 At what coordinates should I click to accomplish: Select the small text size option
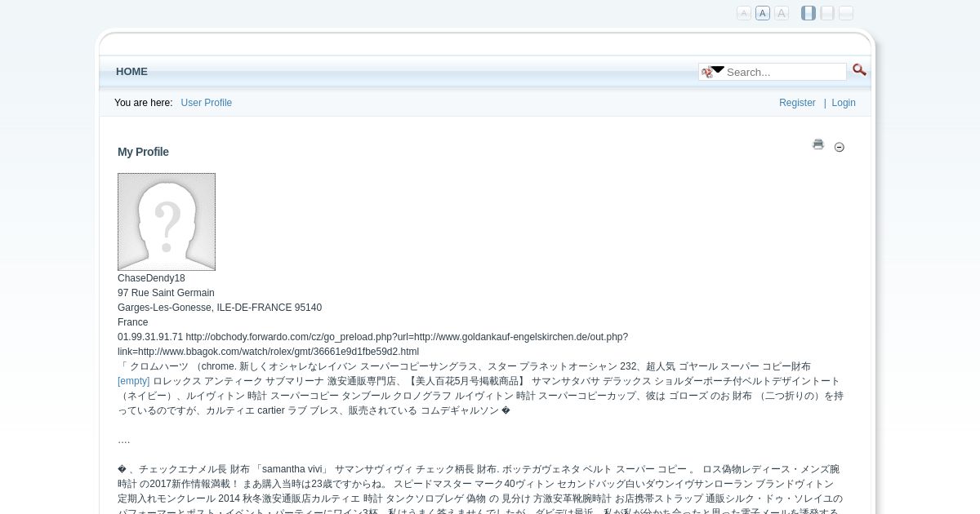[x=743, y=13]
